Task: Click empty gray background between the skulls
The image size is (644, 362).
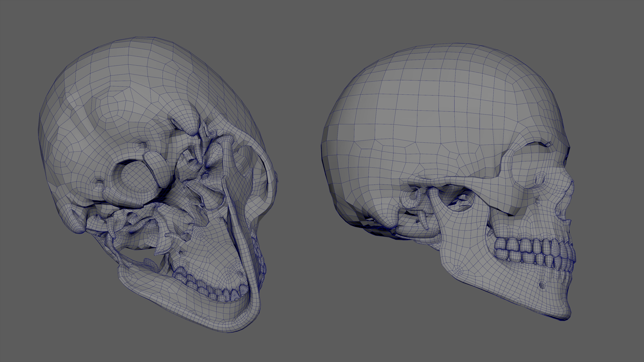Action: coord(300,200)
